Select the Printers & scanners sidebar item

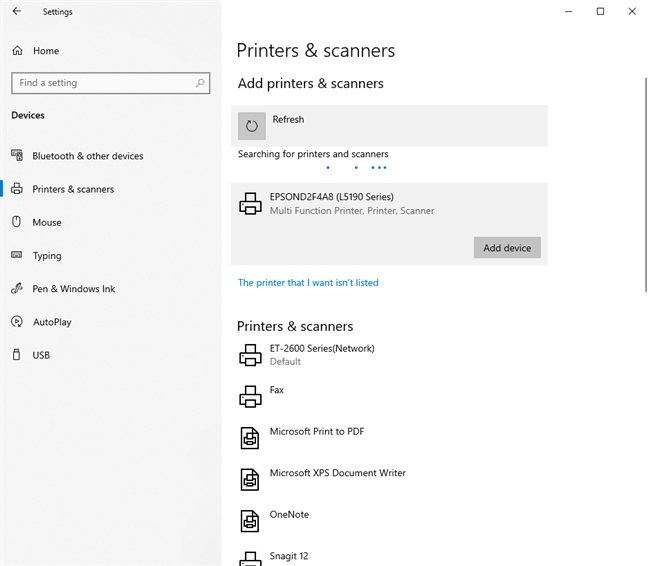tap(73, 189)
